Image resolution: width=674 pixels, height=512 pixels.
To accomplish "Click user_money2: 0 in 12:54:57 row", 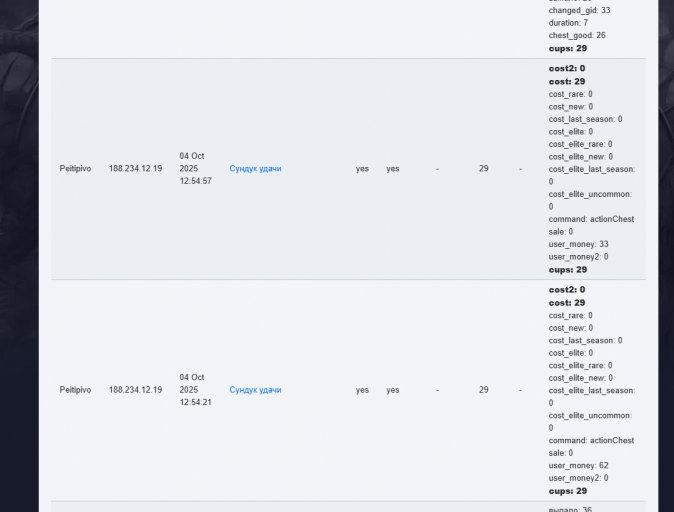I will 578,257.
